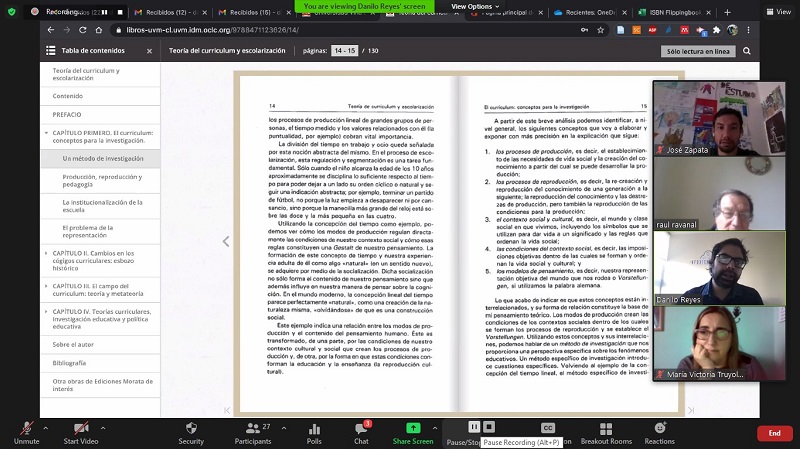Go to the browser home page

tap(98, 30)
